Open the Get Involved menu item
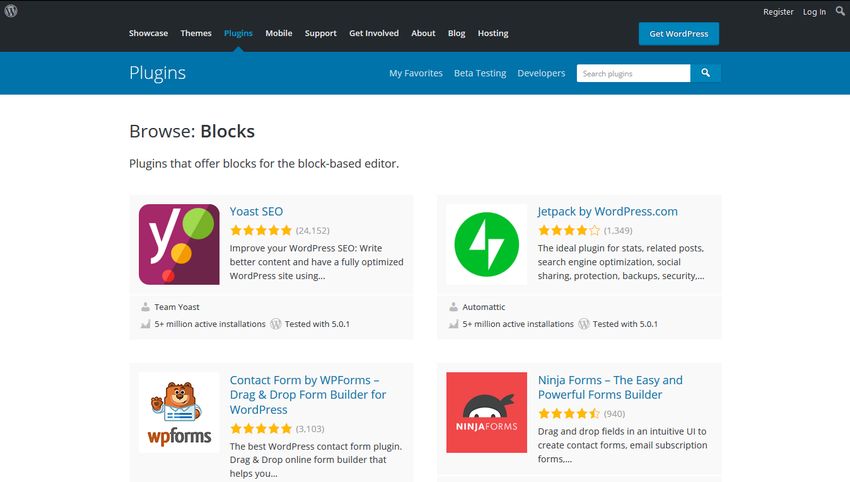The width and height of the screenshot is (850, 482). [x=374, y=33]
